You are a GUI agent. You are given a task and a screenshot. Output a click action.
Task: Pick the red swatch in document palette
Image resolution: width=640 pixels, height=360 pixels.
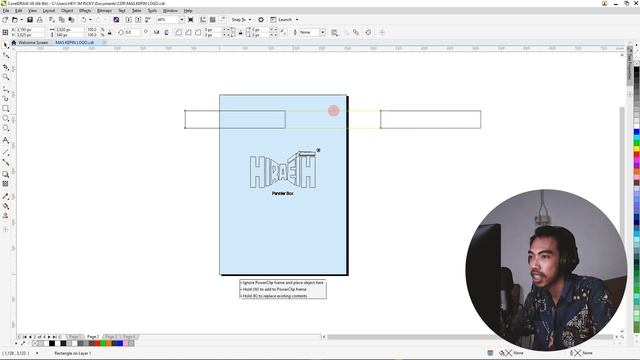[97, 344]
